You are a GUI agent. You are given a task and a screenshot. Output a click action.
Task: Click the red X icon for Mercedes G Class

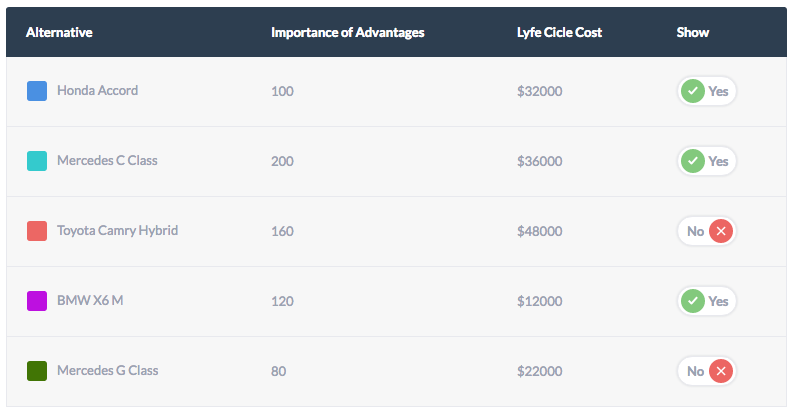(x=721, y=371)
